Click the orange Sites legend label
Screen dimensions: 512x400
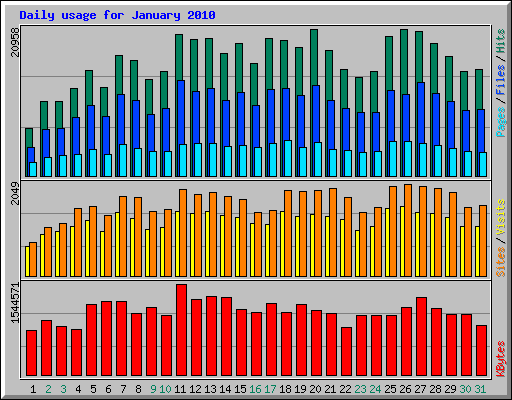[x=501, y=262]
